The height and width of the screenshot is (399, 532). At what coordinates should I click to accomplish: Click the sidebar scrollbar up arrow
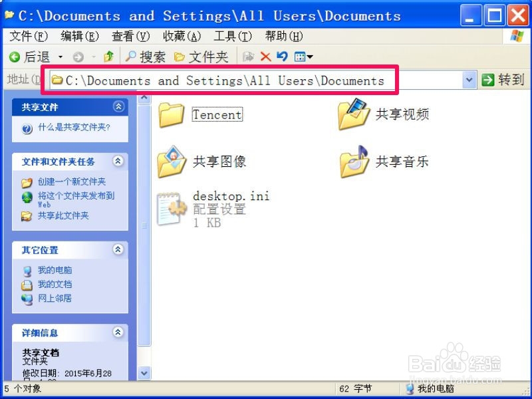144,98
